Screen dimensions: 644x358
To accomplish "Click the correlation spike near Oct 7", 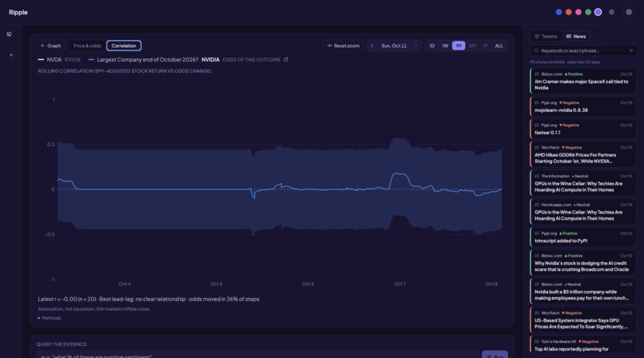I will [399, 175].
